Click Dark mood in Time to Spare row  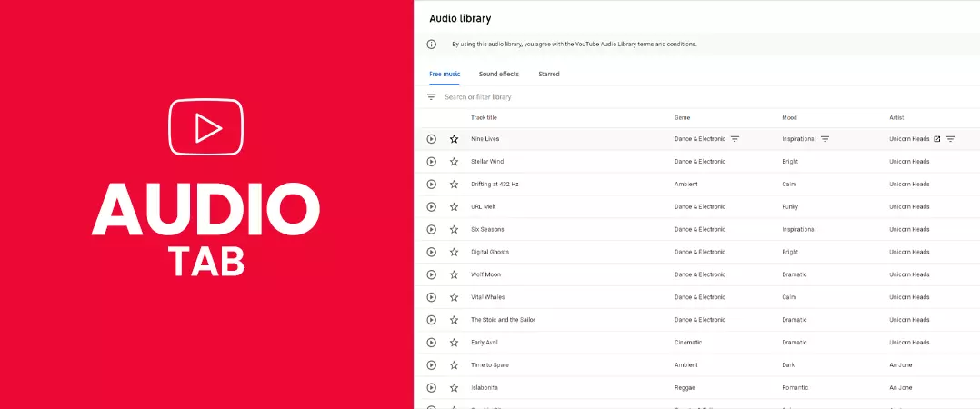[x=788, y=365]
